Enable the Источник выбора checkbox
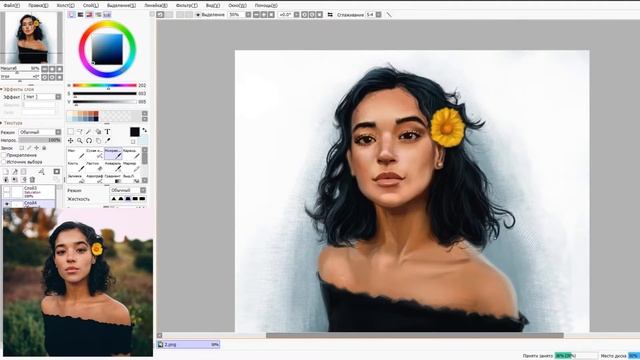This screenshot has width=640, height=360. pyautogui.click(x=4, y=162)
